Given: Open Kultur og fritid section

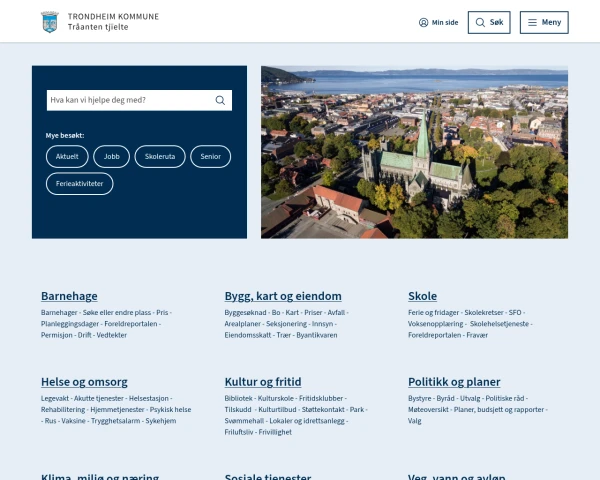Looking at the screenshot, I should (x=263, y=382).
